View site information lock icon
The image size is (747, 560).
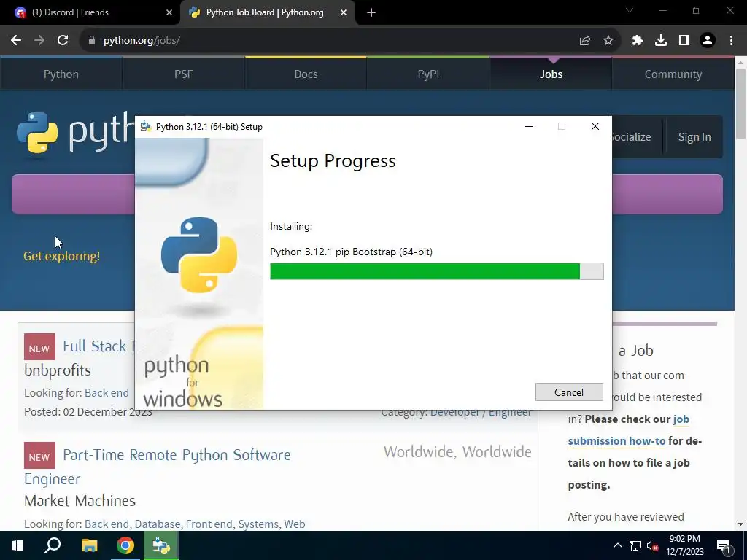coord(92,41)
